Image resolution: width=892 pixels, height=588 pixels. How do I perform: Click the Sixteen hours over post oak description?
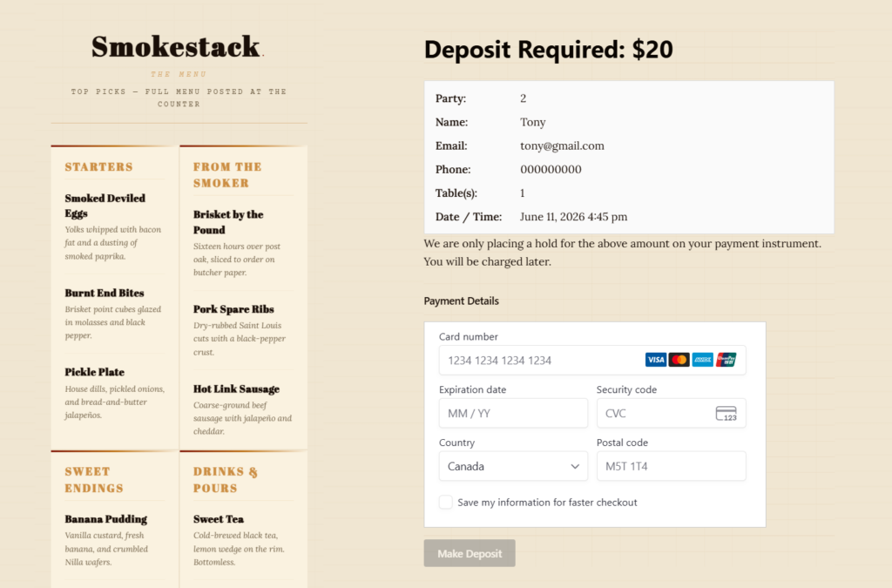coord(237,260)
